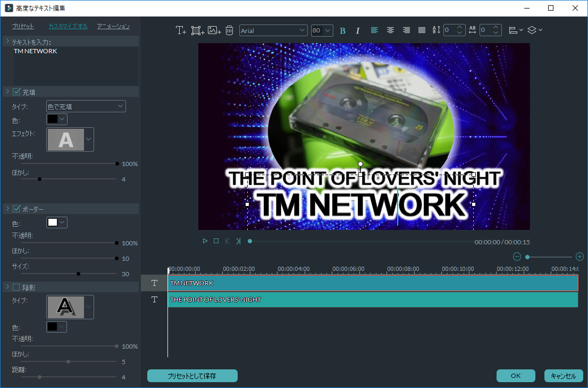This screenshot has width=588, height=388.
Task: Collapse the 陰影 section arrow
Action: pyautogui.click(x=7, y=287)
